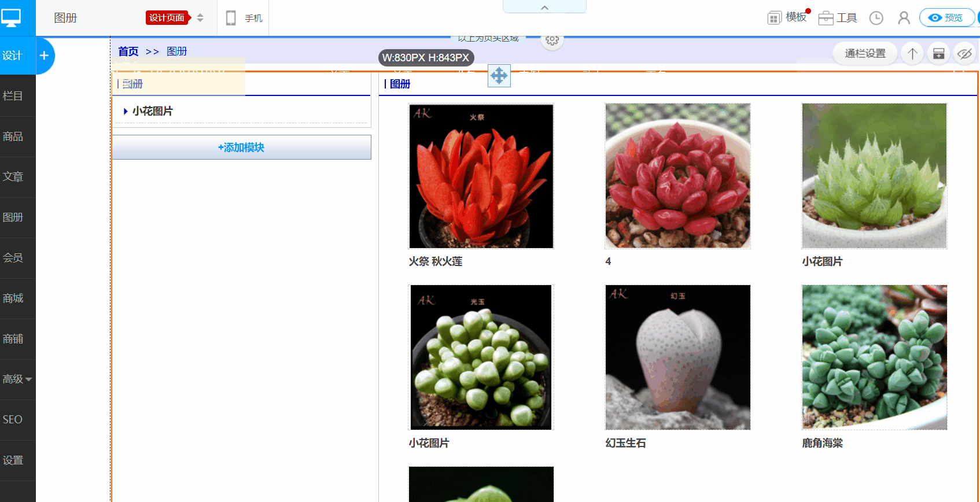Click the 图册 breadcrumb link
The image size is (980, 502).
click(x=176, y=51)
